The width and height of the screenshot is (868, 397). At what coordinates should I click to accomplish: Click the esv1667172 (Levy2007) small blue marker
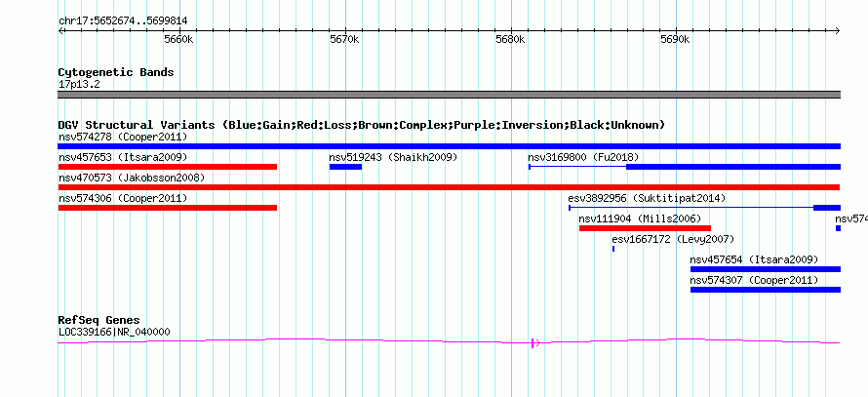[613, 249]
